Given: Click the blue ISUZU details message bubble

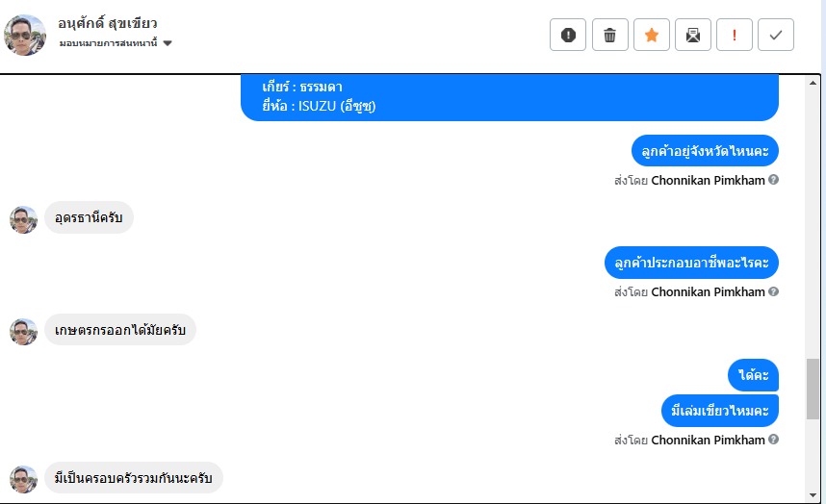Looking at the screenshot, I should [x=508, y=97].
